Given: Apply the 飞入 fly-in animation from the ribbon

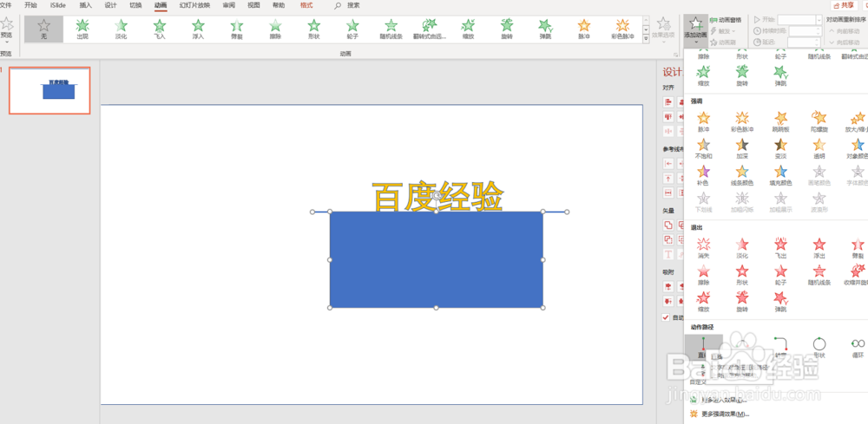Looking at the screenshot, I should (x=160, y=29).
